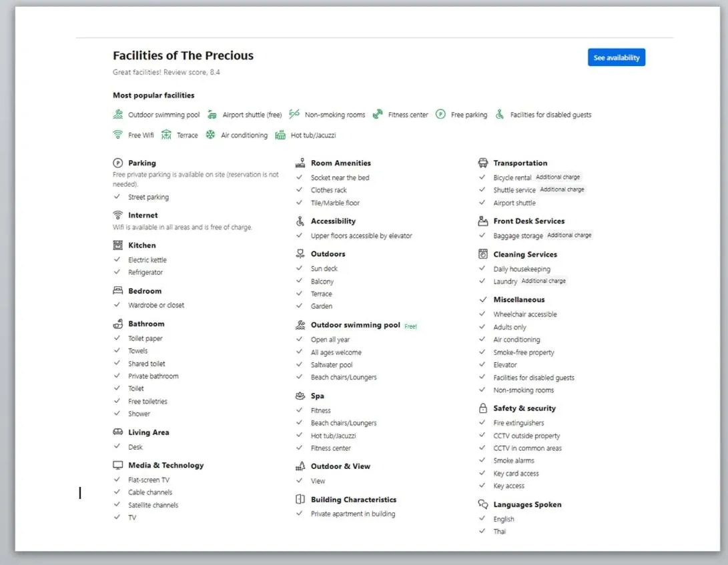This screenshot has width=728, height=565.
Task: Click the Facilities of The Precious heading
Action: point(182,55)
